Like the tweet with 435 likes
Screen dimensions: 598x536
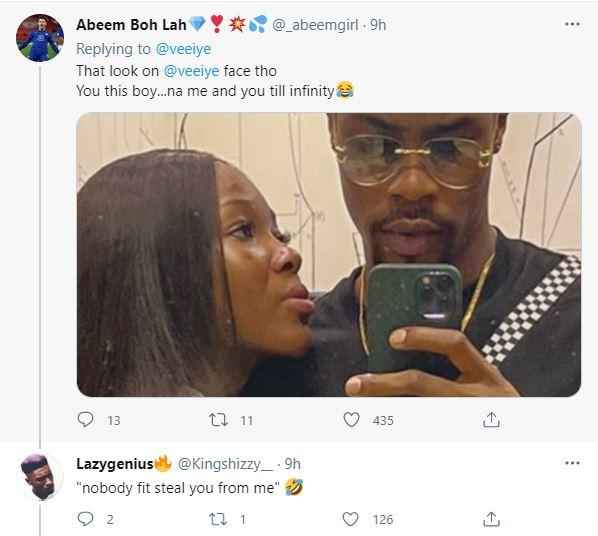tap(351, 420)
